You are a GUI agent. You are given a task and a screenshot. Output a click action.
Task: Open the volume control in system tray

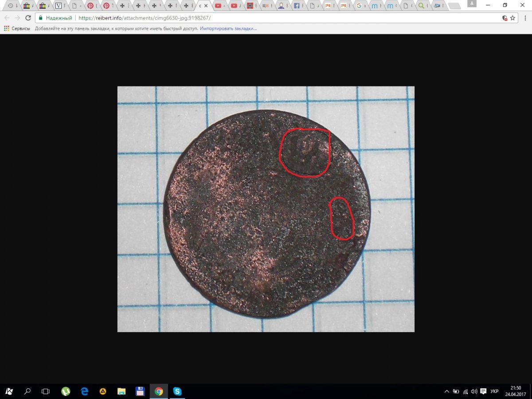474,391
